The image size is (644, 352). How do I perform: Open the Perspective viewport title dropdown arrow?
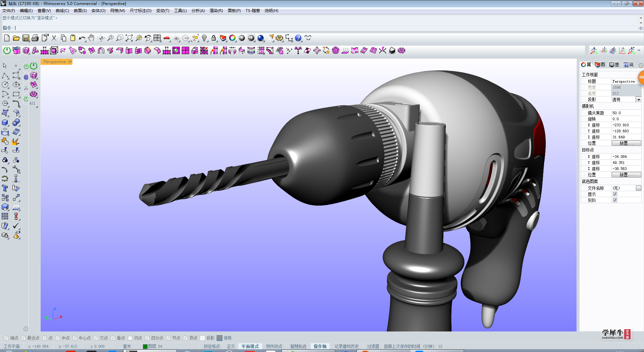point(70,62)
